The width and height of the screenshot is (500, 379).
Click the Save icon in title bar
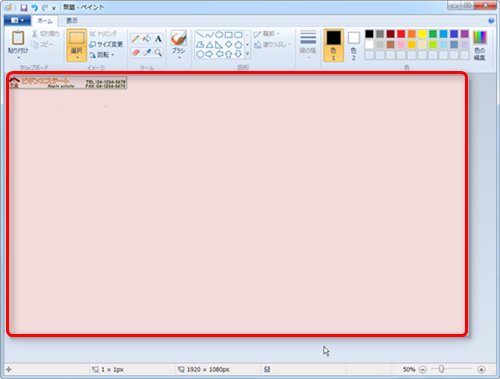24,7
